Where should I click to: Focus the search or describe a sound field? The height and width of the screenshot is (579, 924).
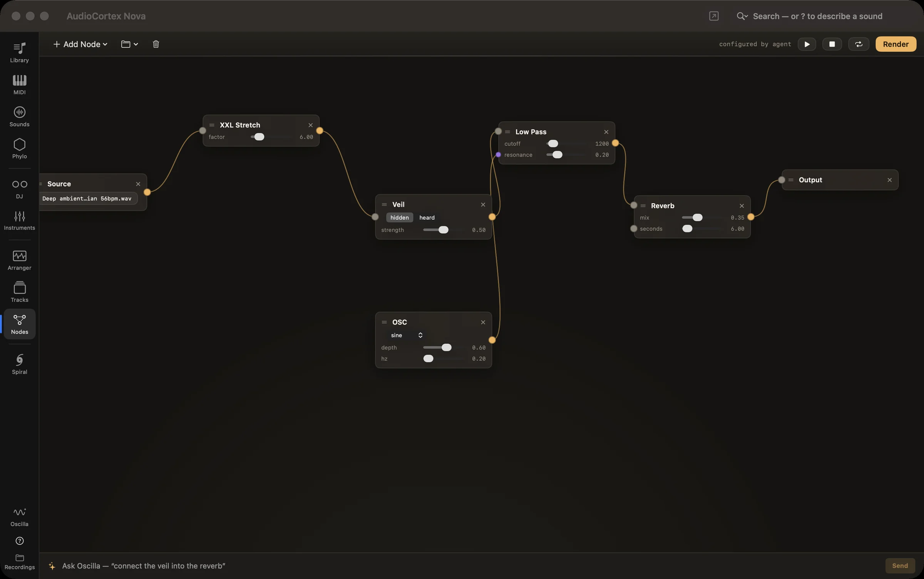818,16
